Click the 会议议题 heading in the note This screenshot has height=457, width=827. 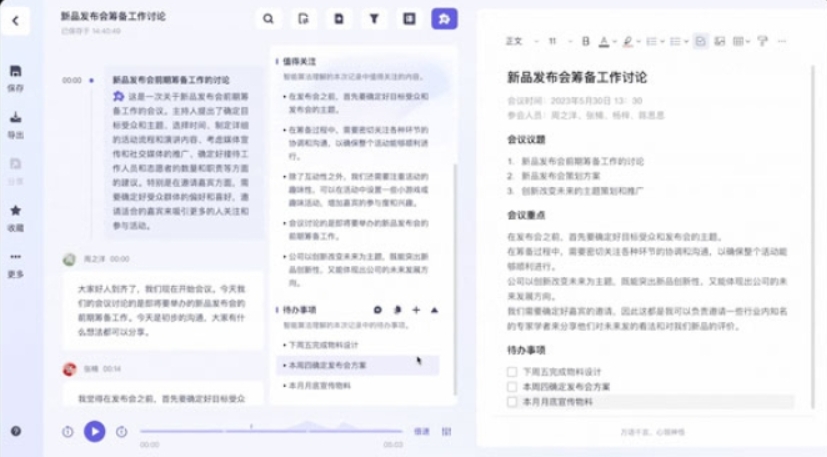[526, 140]
